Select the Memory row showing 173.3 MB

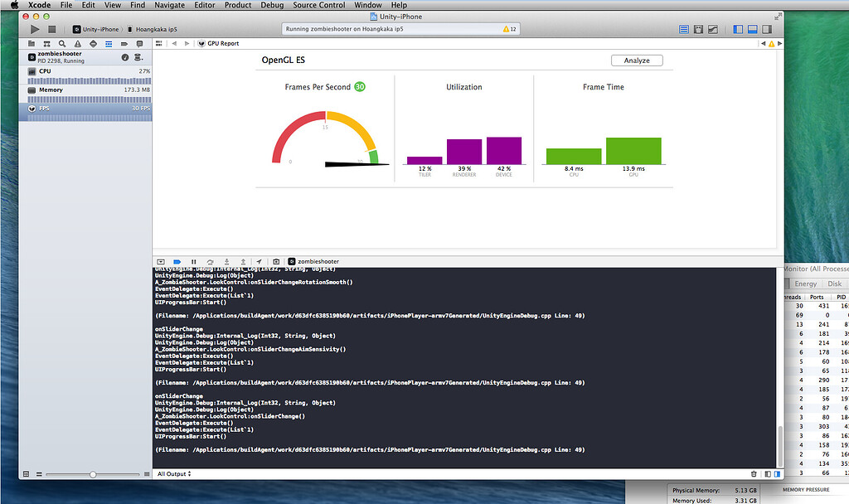83,90
